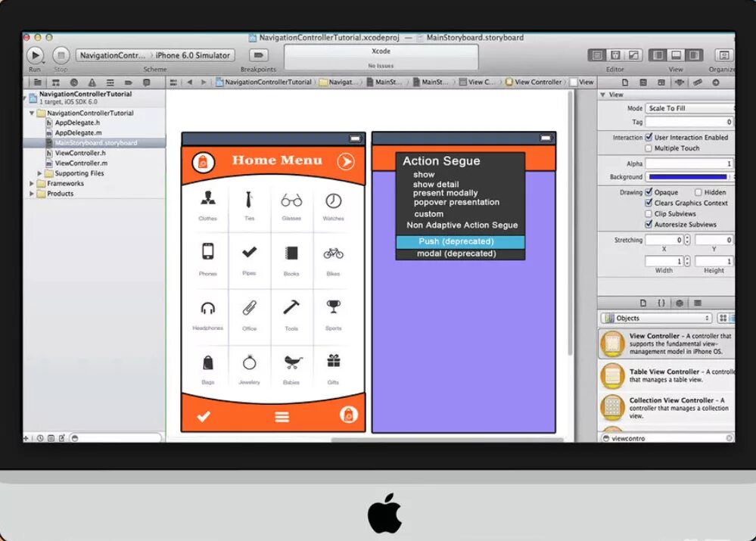
Task: Toggle the utilities pane view button
Action: (694, 55)
